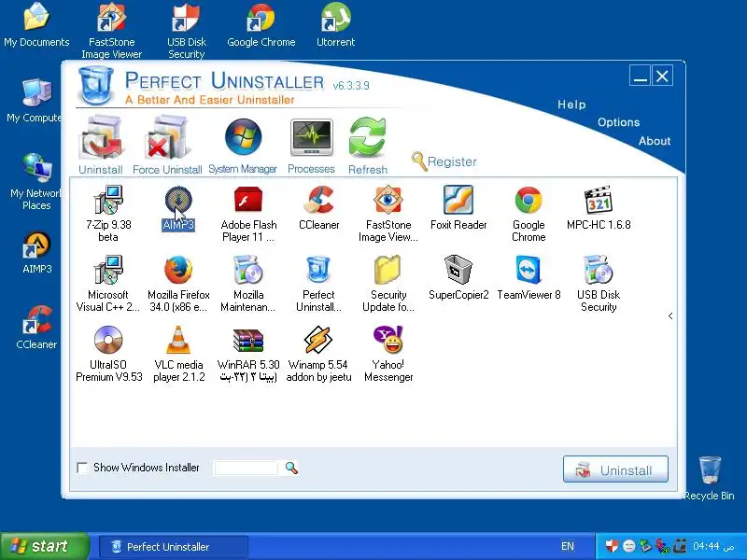Select VLC media player 2.1.2
Viewport: 747px width, 560px height.
(178, 354)
